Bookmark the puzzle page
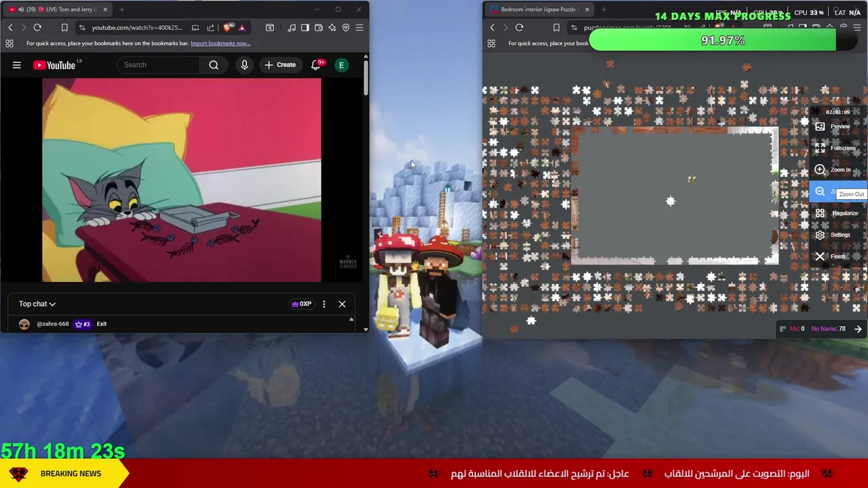Image resolution: width=868 pixels, height=488 pixels. [556, 28]
